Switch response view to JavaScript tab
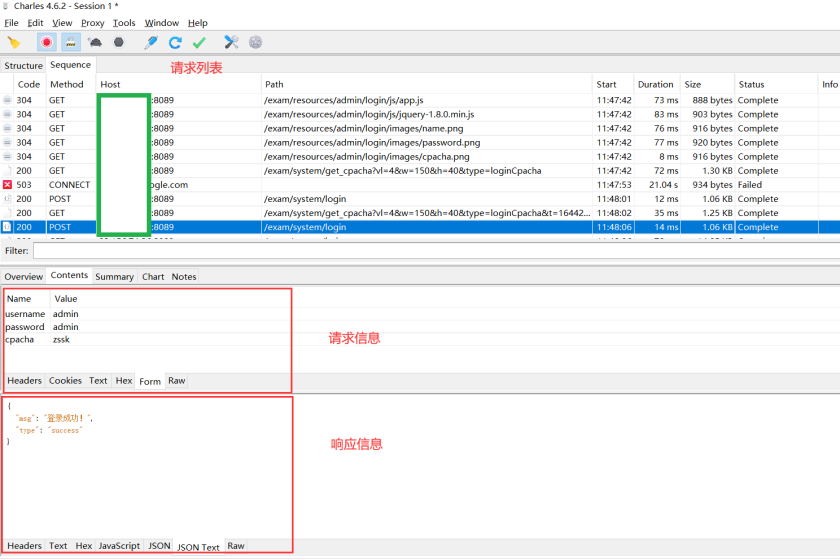Viewport: 840px width, 560px height. point(119,546)
